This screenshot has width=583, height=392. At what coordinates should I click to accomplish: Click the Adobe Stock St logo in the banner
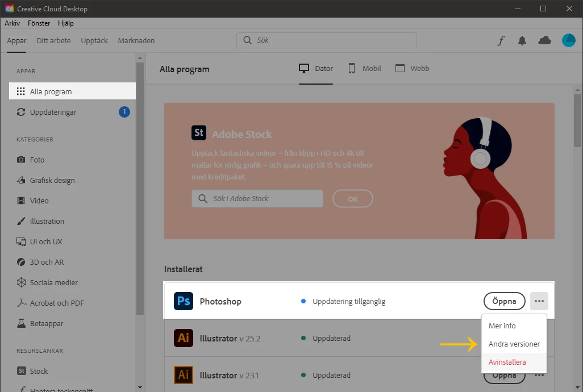click(x=198, y=132)
